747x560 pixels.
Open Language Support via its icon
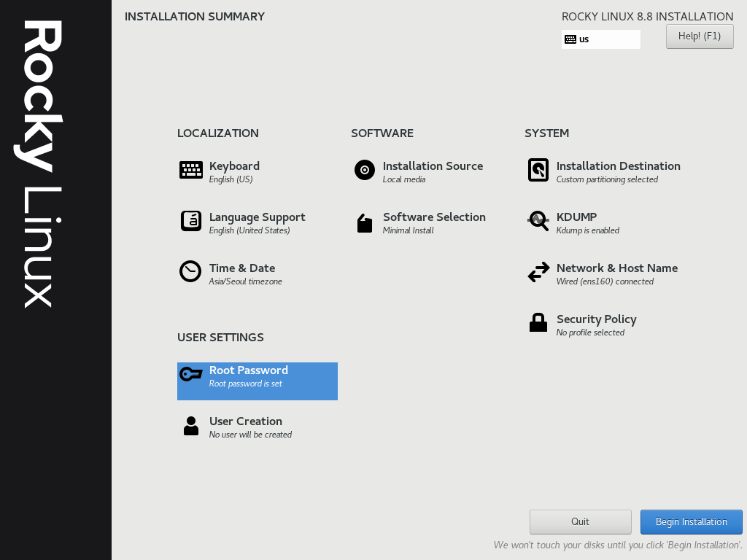click(x=191, y=221)
